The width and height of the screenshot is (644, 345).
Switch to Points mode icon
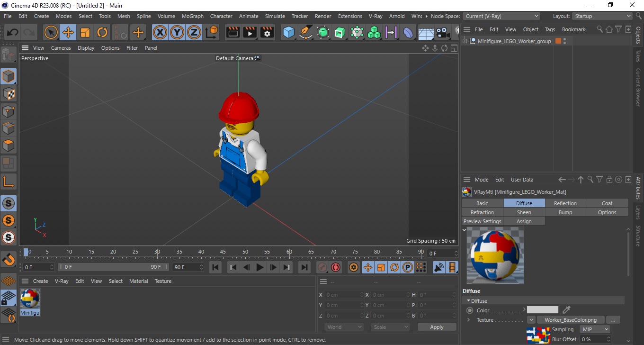9,111
